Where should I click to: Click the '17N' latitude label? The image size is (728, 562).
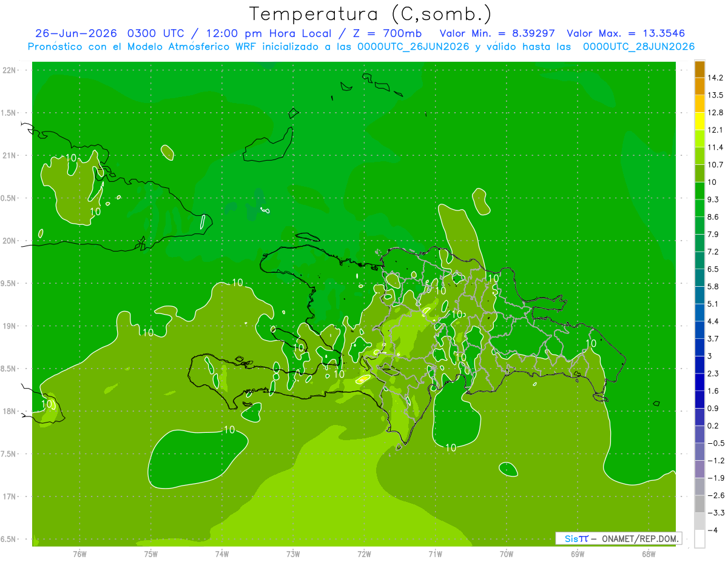8,497
